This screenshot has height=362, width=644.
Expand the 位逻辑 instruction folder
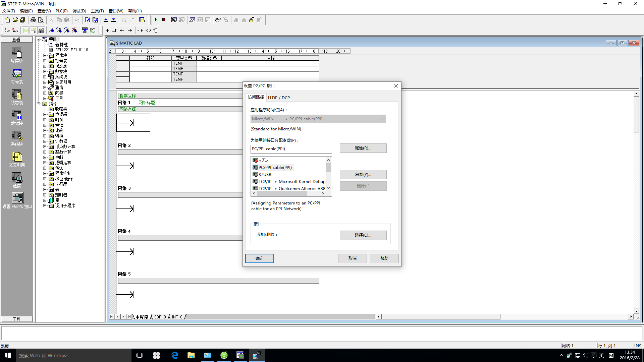click(x=45, y=115)
